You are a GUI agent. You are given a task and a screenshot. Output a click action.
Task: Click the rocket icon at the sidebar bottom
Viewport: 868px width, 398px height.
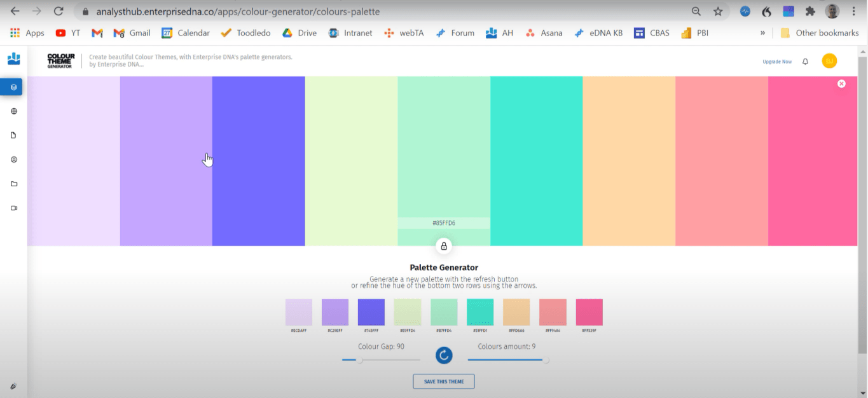pyautogui.click(x=13, y=386)
